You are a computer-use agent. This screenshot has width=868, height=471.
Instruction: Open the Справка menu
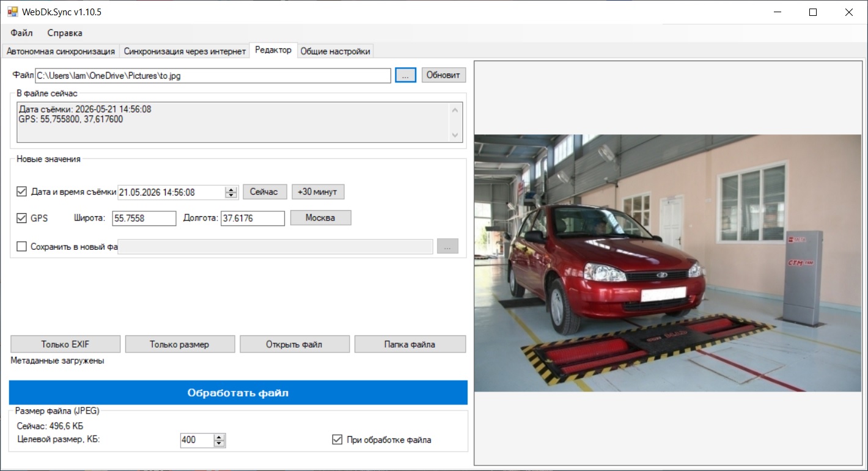coord(65,33)
